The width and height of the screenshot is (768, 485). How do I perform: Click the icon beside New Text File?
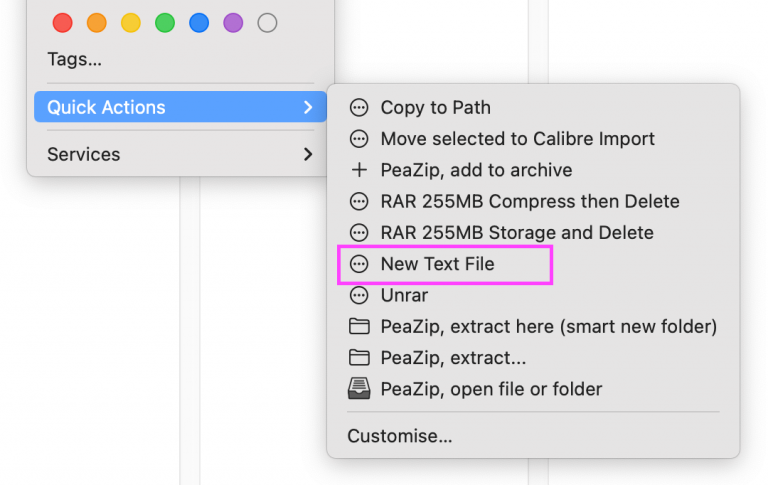pyautogui.click(x=359, y=264)
